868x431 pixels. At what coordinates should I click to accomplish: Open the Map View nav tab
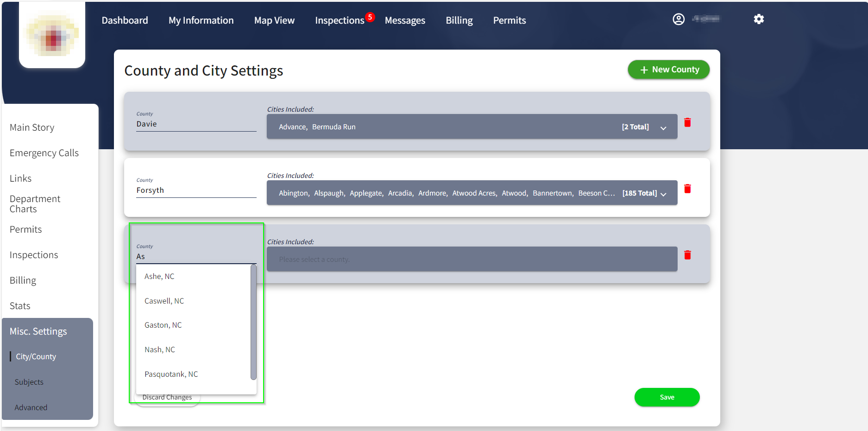tap(274, 20)
